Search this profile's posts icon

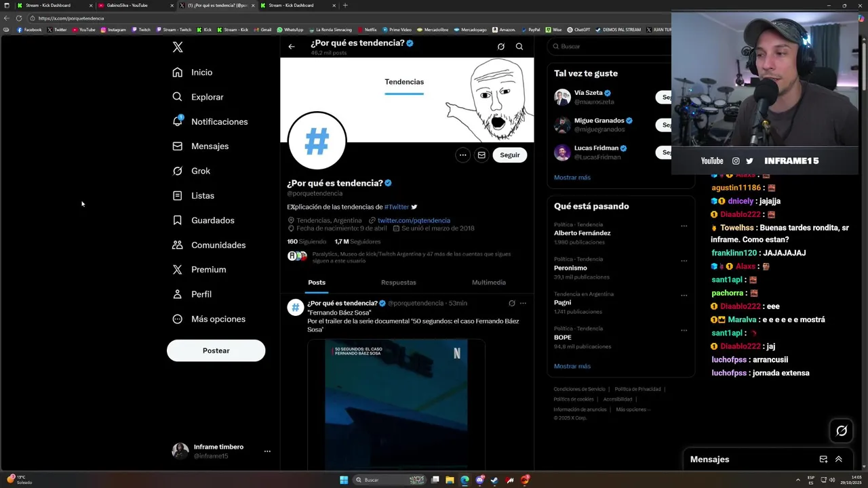pos(519,47)
